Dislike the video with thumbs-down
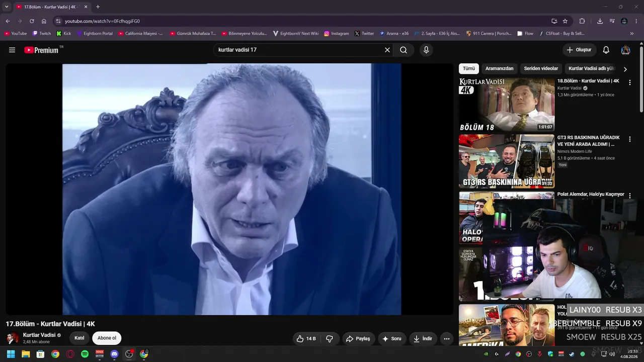This screenshot has width=644, height=362. pyautogui.click(x=330, y=339)
